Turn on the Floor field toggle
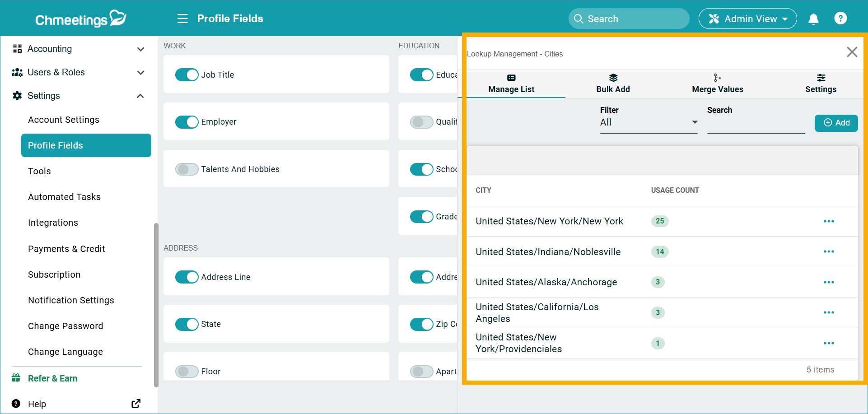 click(187, 372)
